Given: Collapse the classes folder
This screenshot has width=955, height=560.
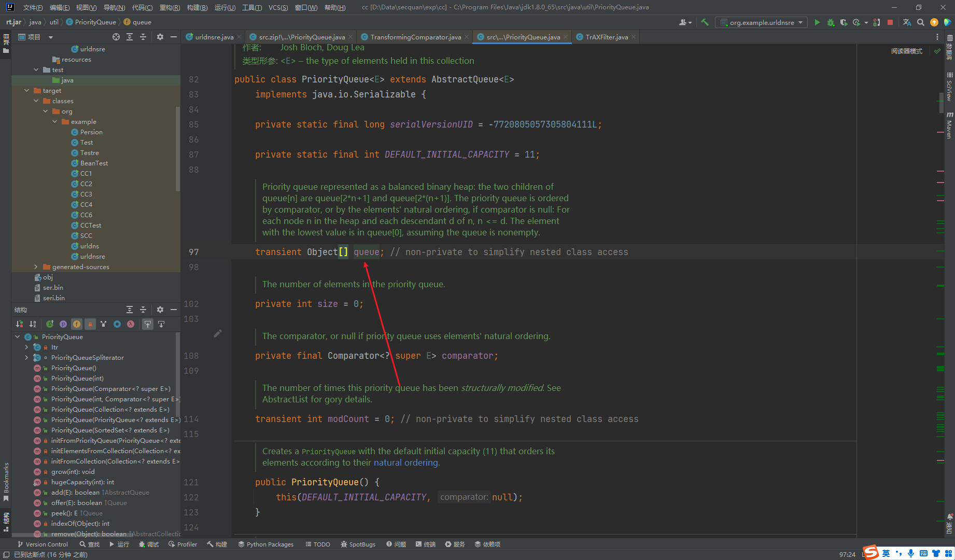Looking at the screenshot, I should click(36, 101).
